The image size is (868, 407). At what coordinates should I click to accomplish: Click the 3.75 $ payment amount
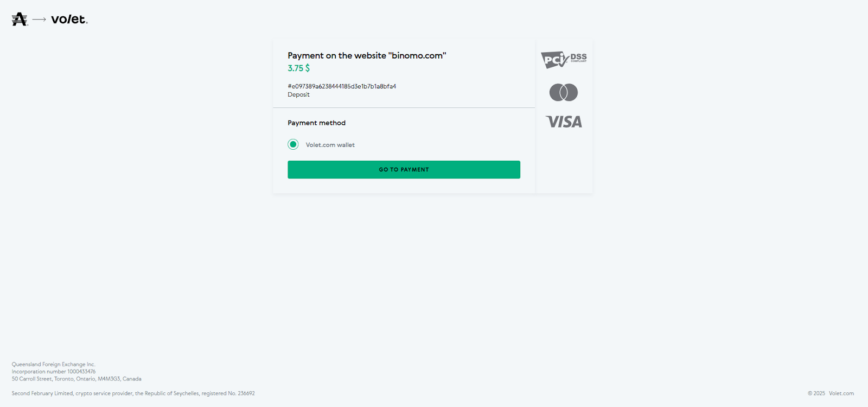pyautogui.click(x=299, y=68)
